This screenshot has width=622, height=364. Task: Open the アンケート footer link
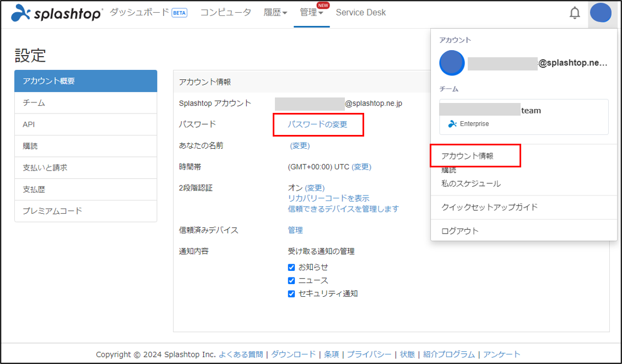click(x=501, y=355)
